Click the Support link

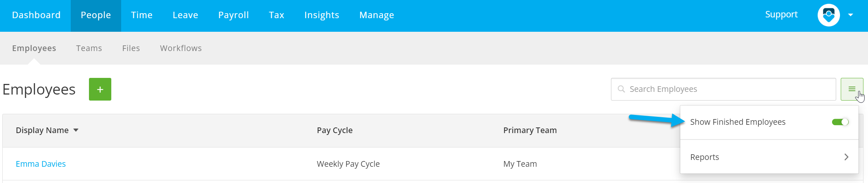[781, 14]
